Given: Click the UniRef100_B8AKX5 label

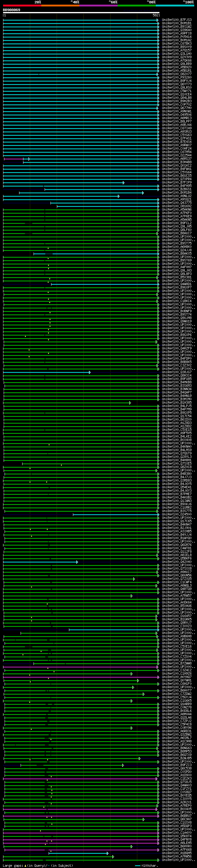Looking at the screenshot, I should tap(177, 254).
